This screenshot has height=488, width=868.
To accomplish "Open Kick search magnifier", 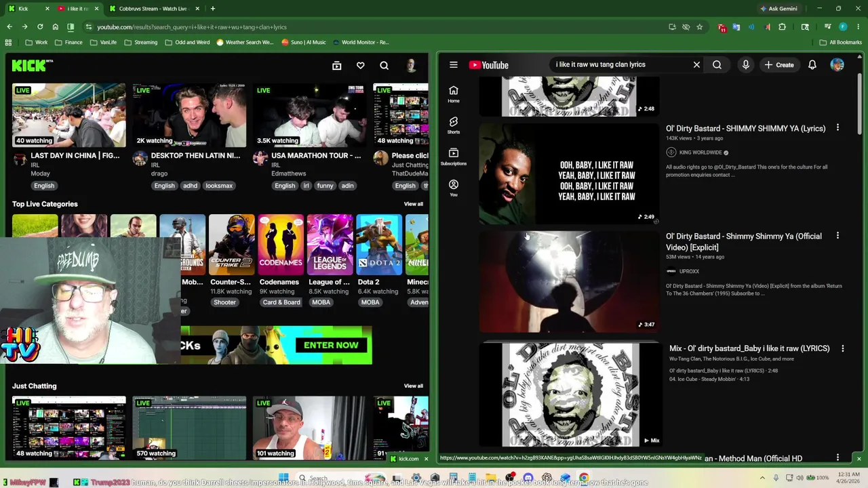I will (x=384, y=66).
